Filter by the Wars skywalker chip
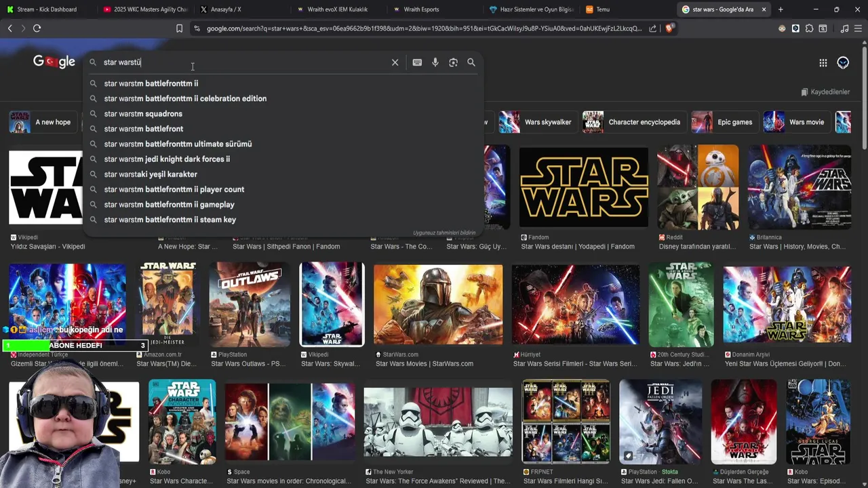868x488 pixels. [x=538, y=122]
